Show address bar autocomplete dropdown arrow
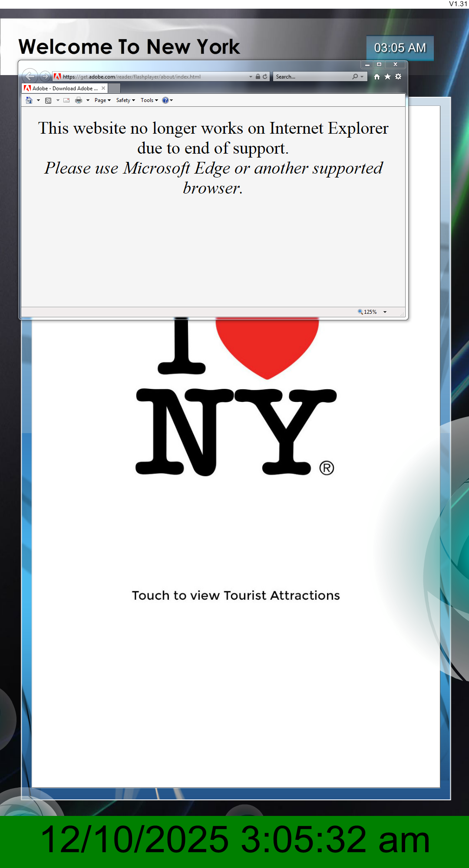This screenshot has width=469, height=868. [x=251, y=76]
